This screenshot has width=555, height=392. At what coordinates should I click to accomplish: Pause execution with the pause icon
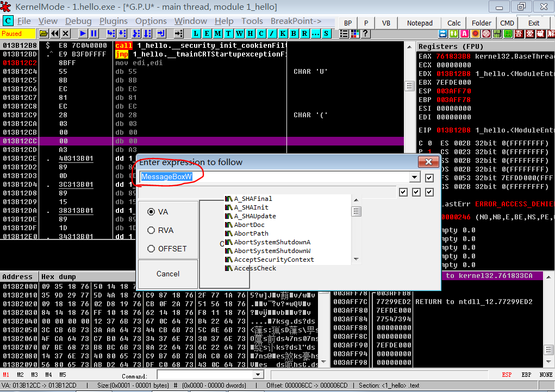click(94, 34)
